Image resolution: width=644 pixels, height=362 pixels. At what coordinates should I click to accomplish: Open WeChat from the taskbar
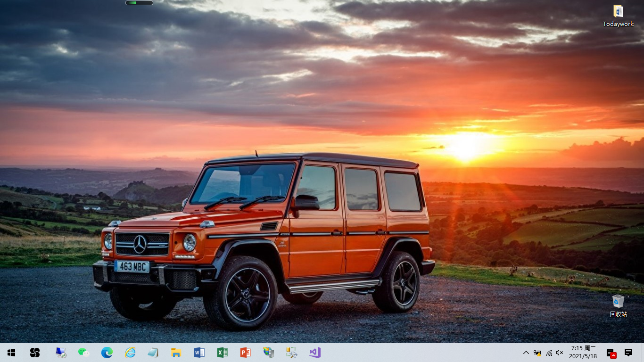[84, 353]
